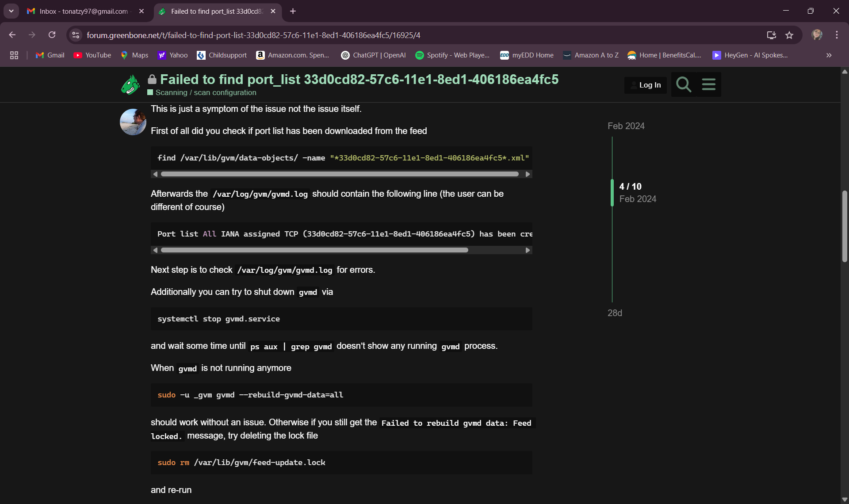Click the browser forward arrow
The height and width of the screenshot is (504, 849).
[32, 35]
